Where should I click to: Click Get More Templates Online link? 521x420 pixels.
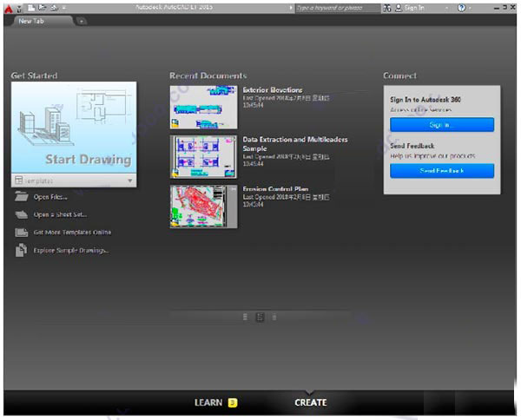[x=72, y=233]
